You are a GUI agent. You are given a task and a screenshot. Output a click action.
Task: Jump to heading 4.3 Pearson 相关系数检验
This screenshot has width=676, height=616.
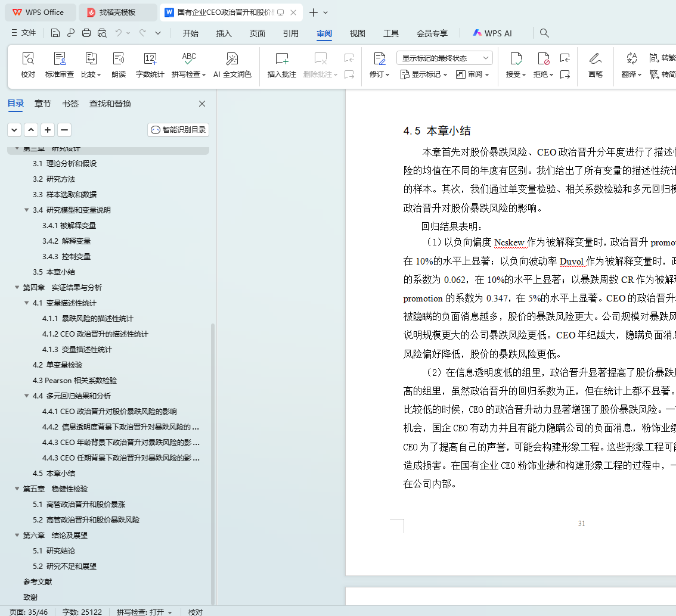click(x=75, y=380)
